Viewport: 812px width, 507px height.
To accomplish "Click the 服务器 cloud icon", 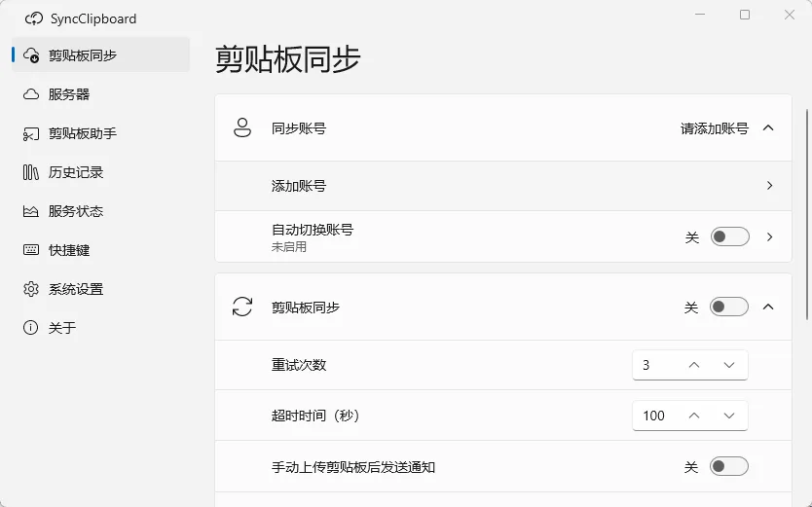I will click(31, 94).
